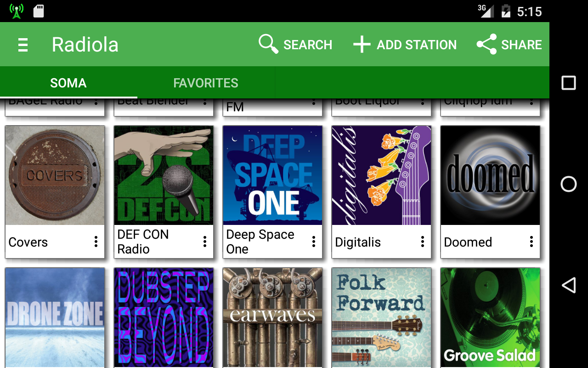Open overflow menu for Beat Blender

point(204,102)
